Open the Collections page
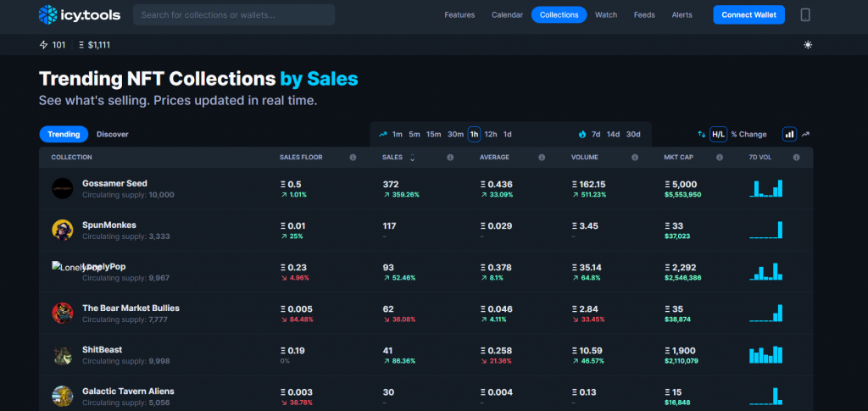This screenshot has height=411, width=868. (x=559, y=15)
